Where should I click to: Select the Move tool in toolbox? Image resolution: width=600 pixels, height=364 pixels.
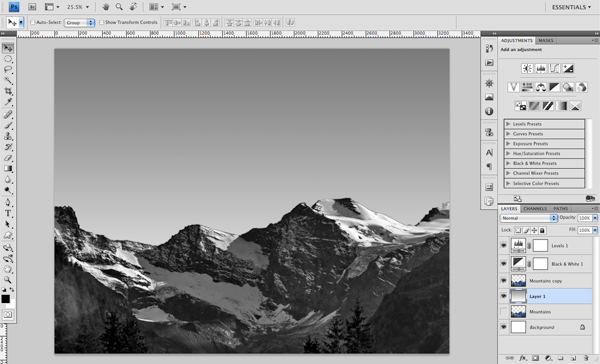(8, 48)
